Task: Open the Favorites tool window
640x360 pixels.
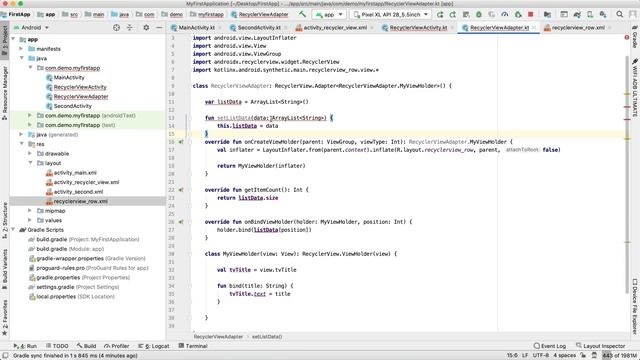Action: tap(4, 318)
